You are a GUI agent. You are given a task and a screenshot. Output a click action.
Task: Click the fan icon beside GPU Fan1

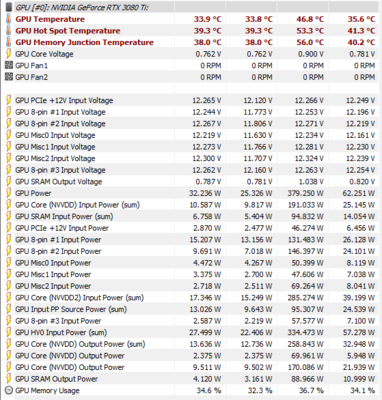coord(9,65)
